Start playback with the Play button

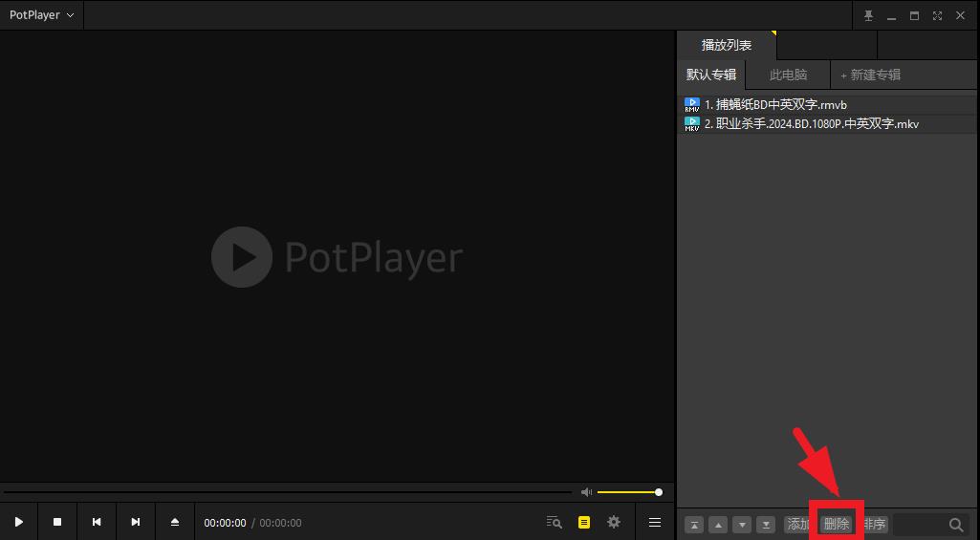click(19, 522)
